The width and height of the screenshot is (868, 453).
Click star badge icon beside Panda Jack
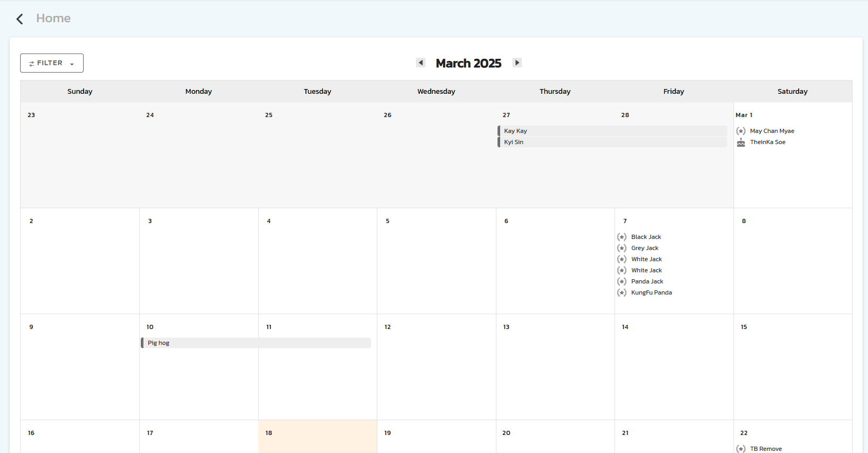pos(622,281)
